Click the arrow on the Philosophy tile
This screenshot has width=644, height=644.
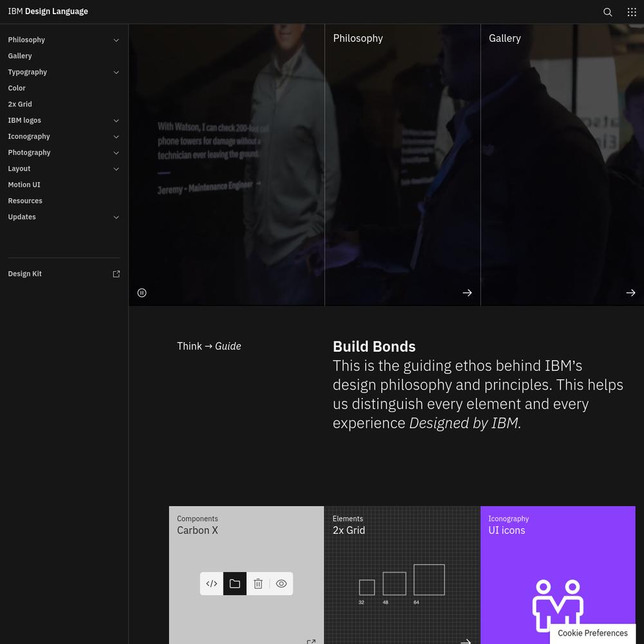(x=467, y=293)
